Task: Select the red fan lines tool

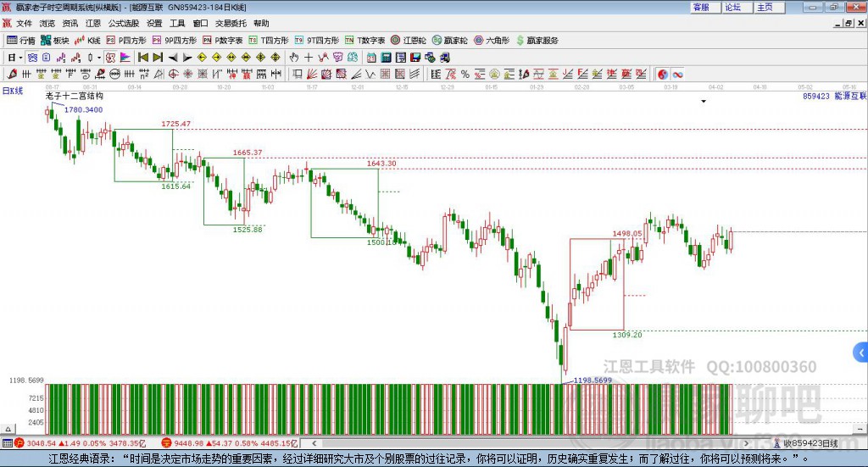Action: click(x=312, y=74)
